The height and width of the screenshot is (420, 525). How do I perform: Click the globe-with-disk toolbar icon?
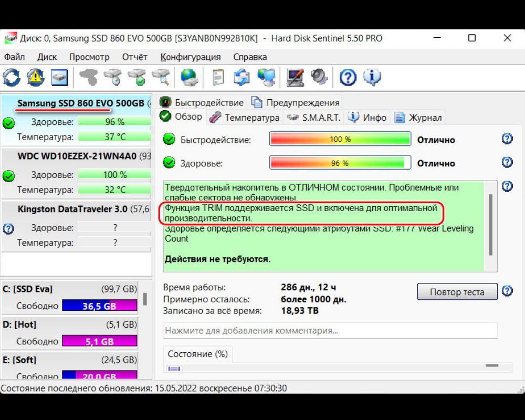coord(189,77)
